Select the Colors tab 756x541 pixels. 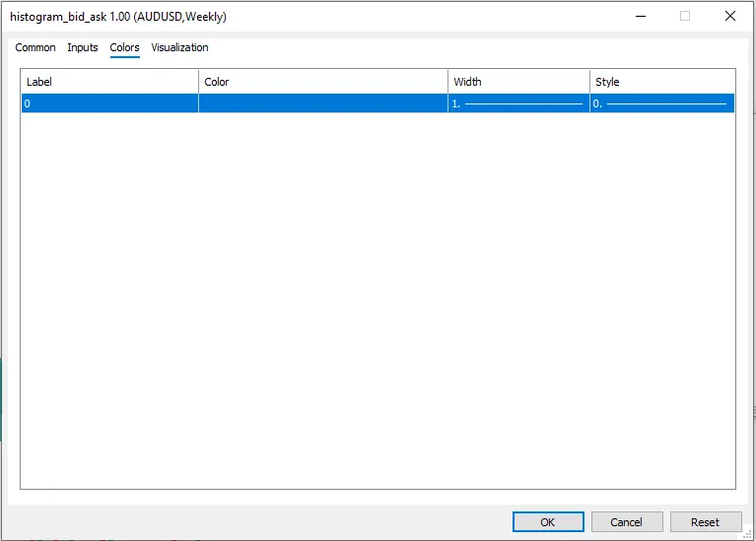(x=124, y=47)
